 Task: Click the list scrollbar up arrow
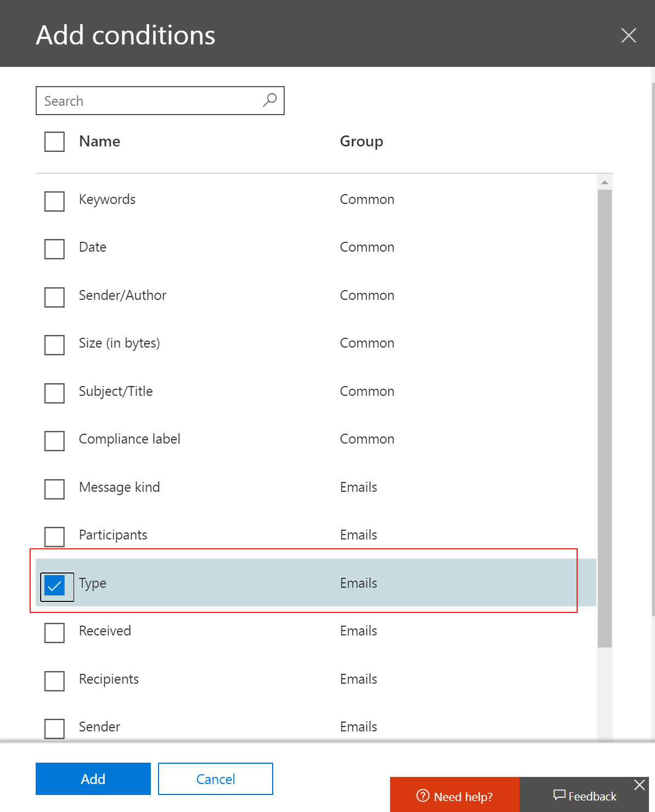604,182
